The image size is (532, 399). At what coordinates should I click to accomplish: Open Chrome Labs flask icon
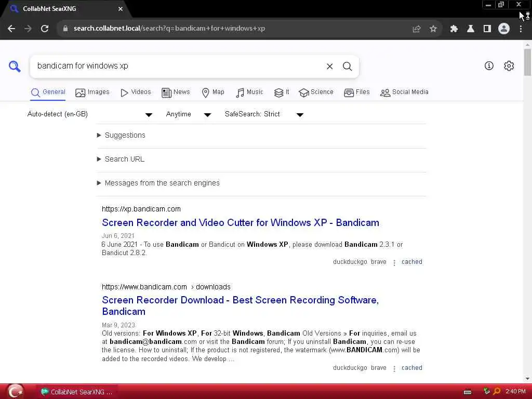pyautogui.click(x=471, y=29)
